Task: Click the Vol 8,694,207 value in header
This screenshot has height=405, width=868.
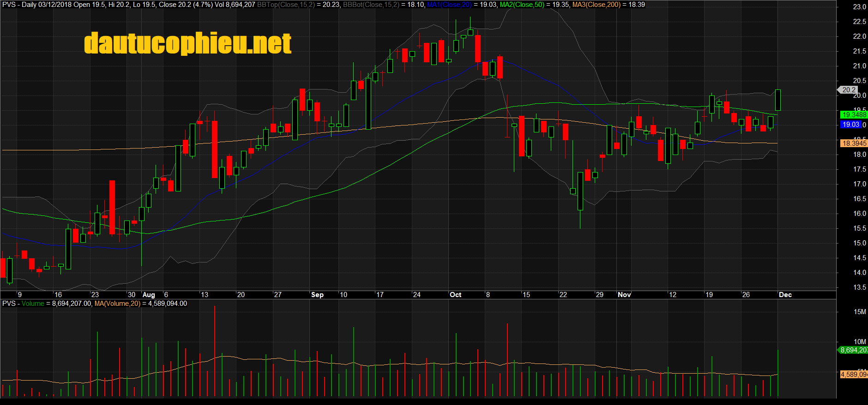Action: tap(235, 5)
